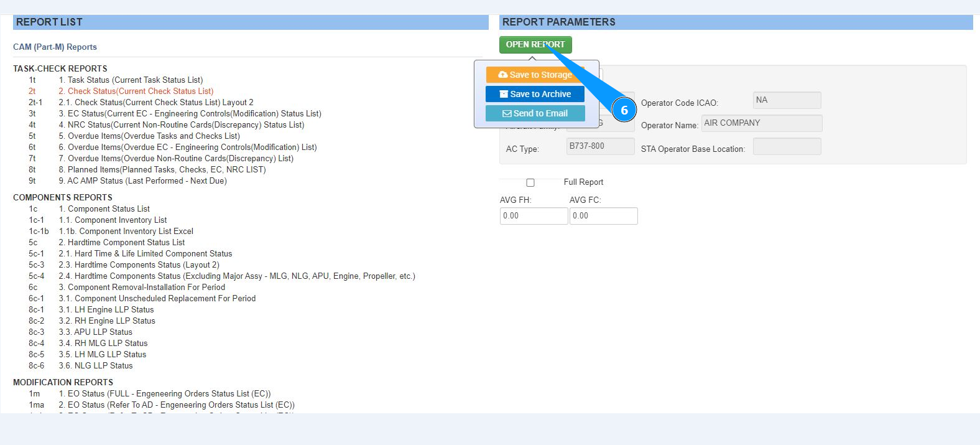
Task: Select 2.1. Check Status Layout 2 report
Action: tap(156, 103)
